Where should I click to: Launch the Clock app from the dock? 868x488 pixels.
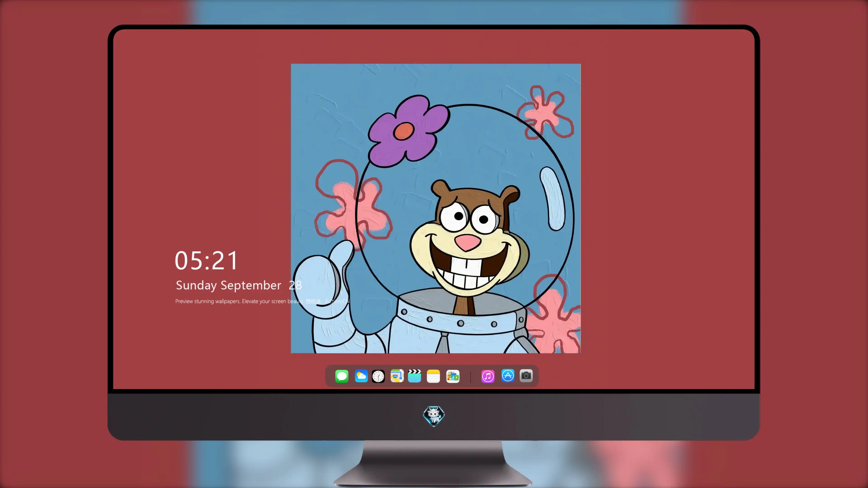point(378,376)
